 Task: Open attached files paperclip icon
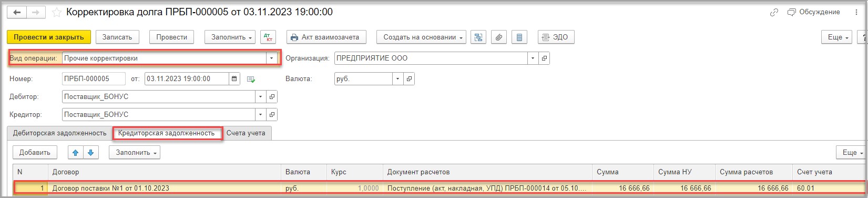[x=499, y=37]
